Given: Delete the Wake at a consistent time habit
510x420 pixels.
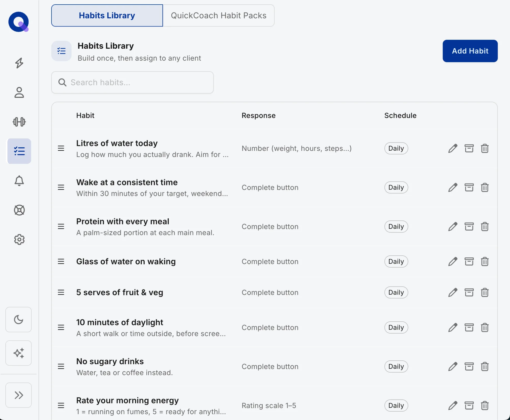Looking at the screenshot, I should [484, 187].
